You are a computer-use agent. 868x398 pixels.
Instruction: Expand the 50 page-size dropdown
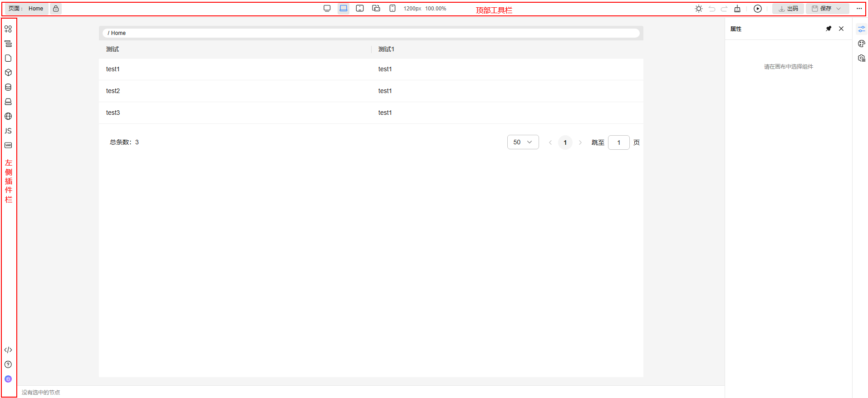point(523,142)
